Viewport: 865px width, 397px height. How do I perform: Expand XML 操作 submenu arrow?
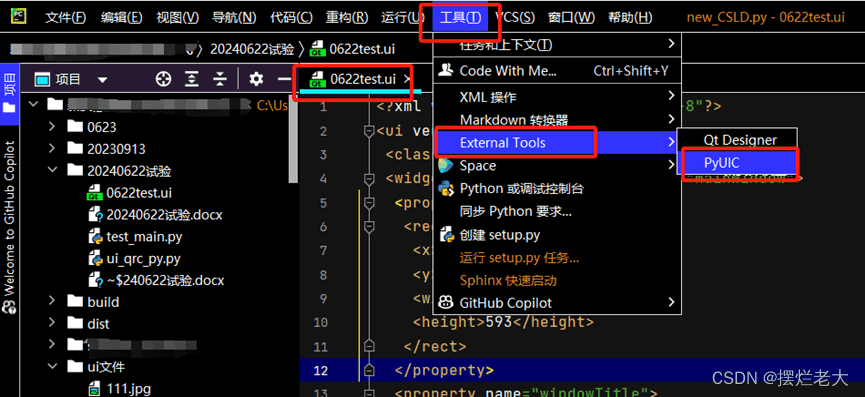671,95
